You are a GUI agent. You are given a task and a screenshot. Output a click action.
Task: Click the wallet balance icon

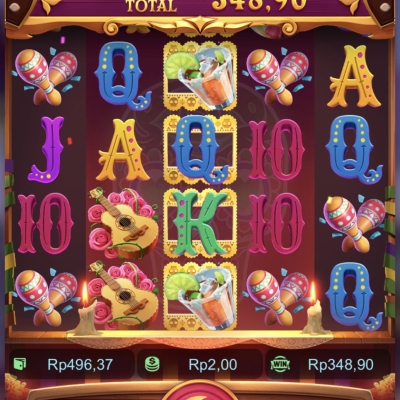pos(20,364)
